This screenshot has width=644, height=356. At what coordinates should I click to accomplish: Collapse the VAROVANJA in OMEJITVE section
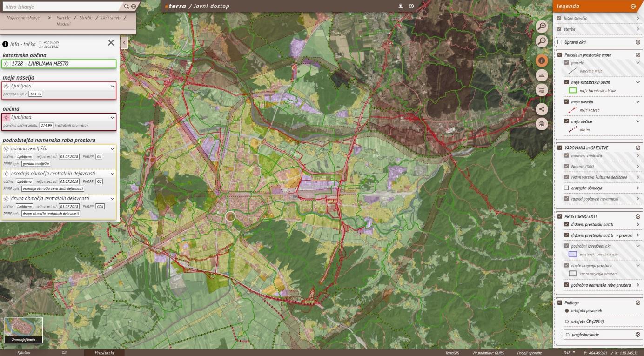pyautogui.click(x=638, y=148)
